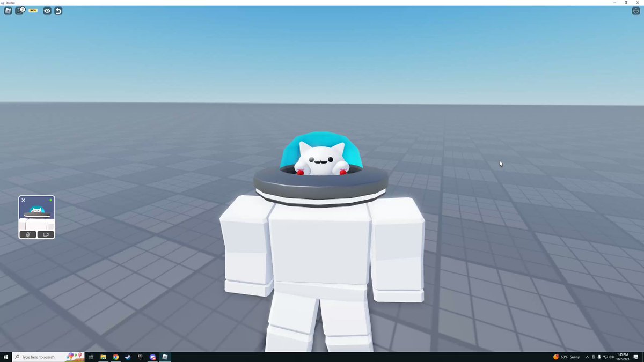Open the three-dot more menu at top right
Image resolution: width=644 pixels, height=362 pixels.
click(636, 11)
